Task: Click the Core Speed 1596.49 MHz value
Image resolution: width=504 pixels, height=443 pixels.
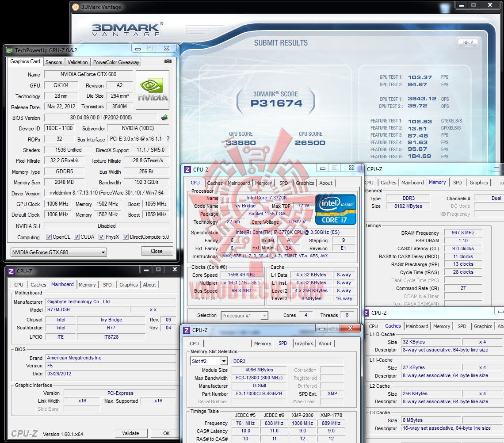Action: 241,275
